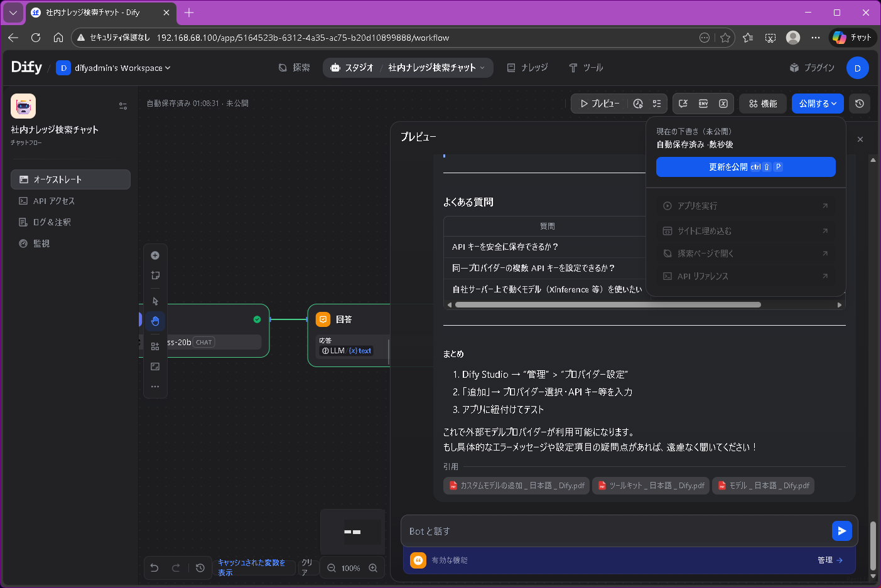
Task: Fit the workflow to the view
Action: [x=155, y=366]
